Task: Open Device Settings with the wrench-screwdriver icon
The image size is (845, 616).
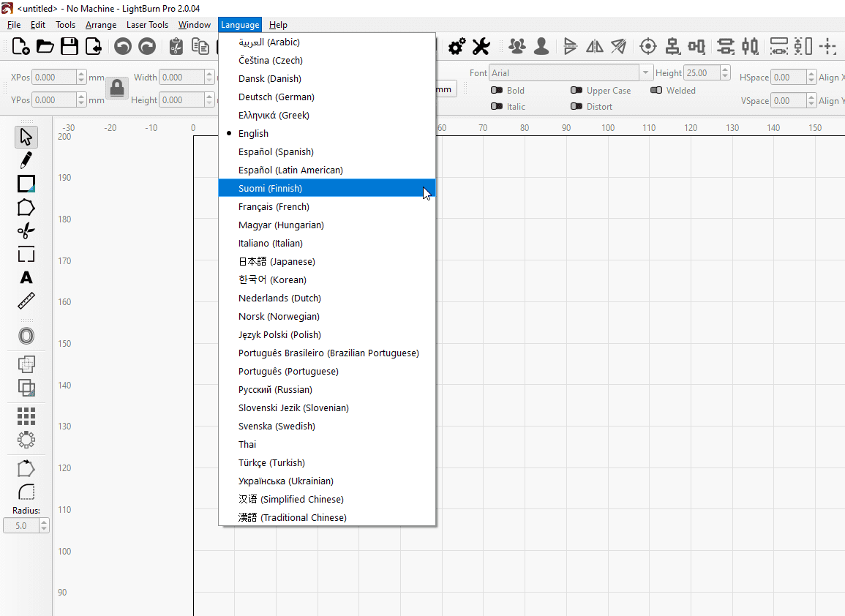Action: click(481, 46)
